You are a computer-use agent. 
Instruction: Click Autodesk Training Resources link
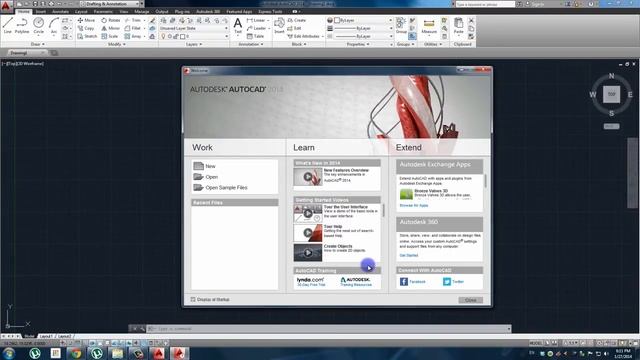coord(356,282)
